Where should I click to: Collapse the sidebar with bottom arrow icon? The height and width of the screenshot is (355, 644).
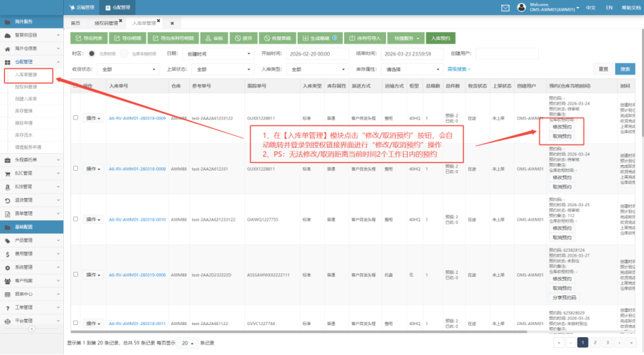(31, 329)
